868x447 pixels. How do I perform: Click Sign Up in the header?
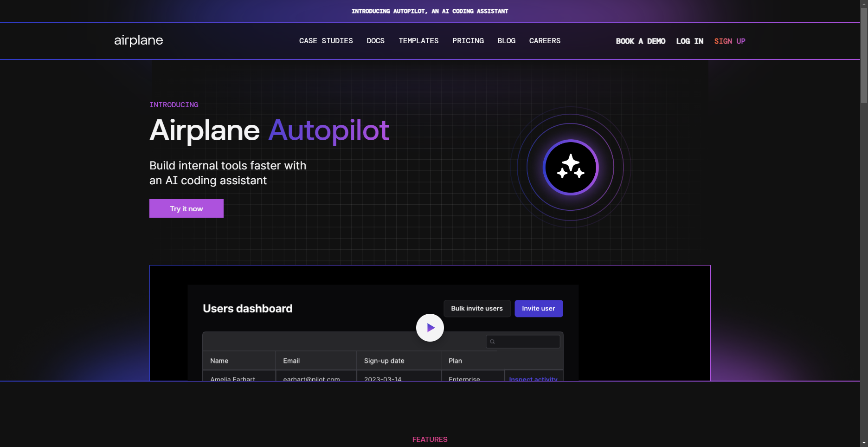[x=730, y=41]
